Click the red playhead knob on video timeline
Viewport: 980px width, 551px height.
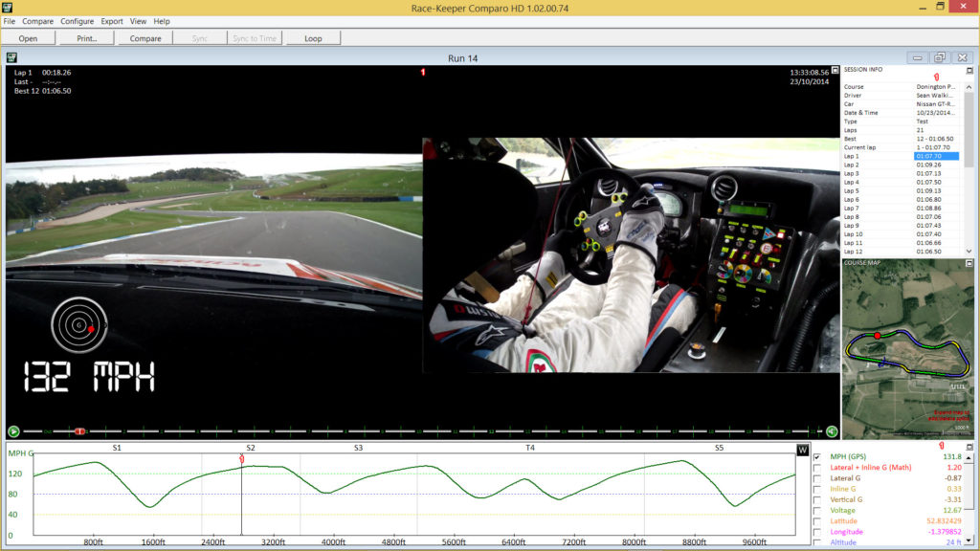click(79, 431)
